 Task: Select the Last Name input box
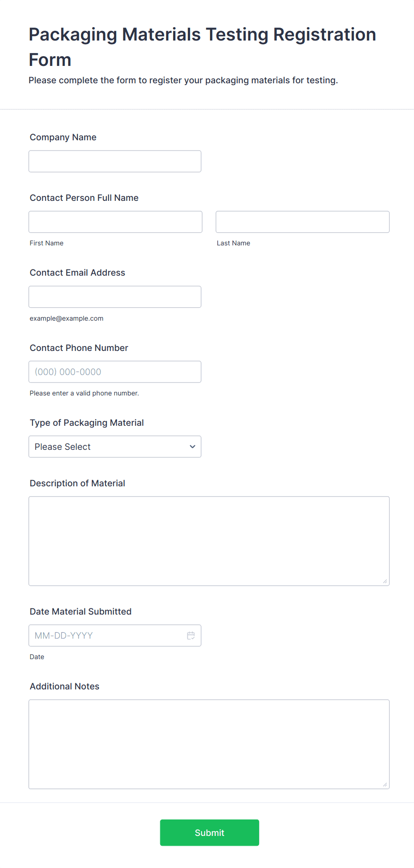(302, 222)
